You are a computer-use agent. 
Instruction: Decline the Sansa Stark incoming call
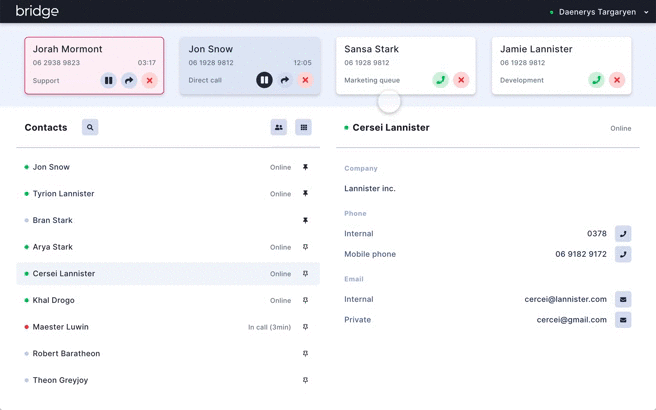(x=461, y=80)
